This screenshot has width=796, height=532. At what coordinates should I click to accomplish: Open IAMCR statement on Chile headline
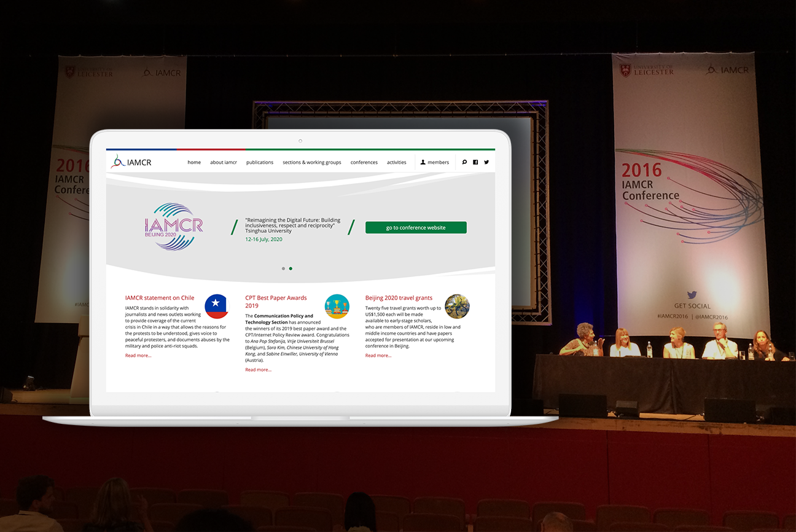click(x=160, y=298)
